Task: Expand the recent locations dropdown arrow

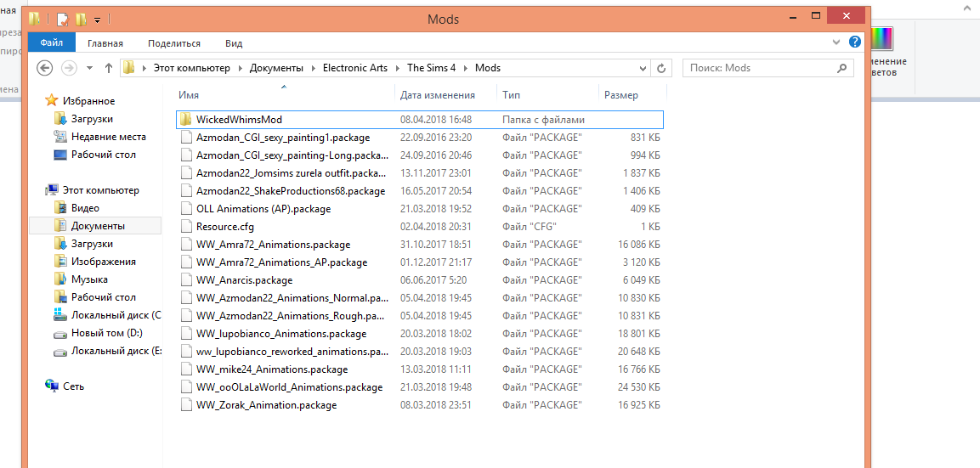Action: tap(89, 68)
